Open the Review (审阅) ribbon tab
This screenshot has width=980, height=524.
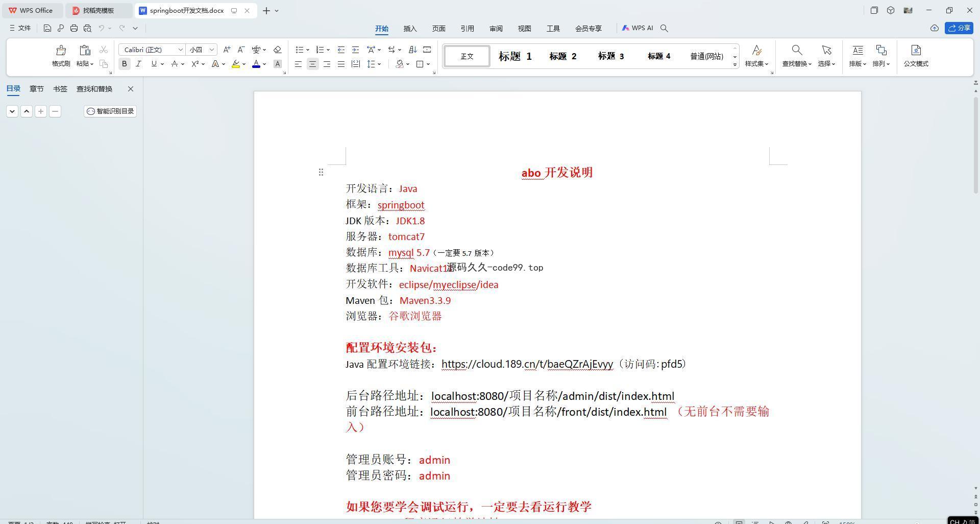point(496,29)
